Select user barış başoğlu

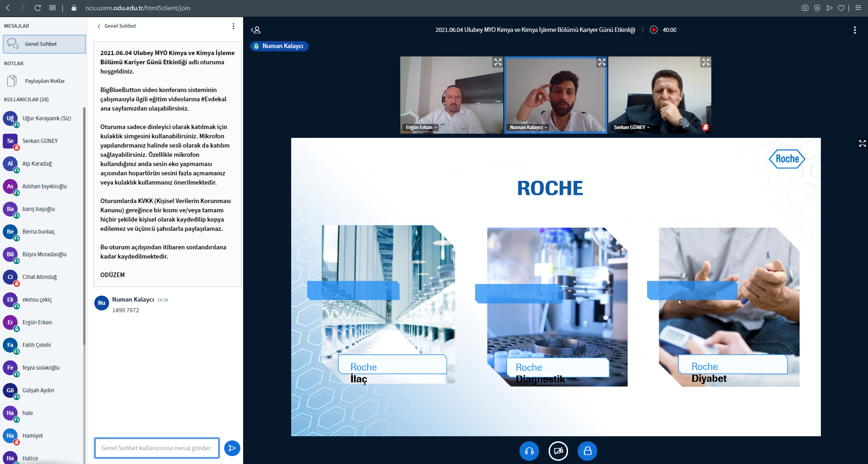[x=43, y=209]
